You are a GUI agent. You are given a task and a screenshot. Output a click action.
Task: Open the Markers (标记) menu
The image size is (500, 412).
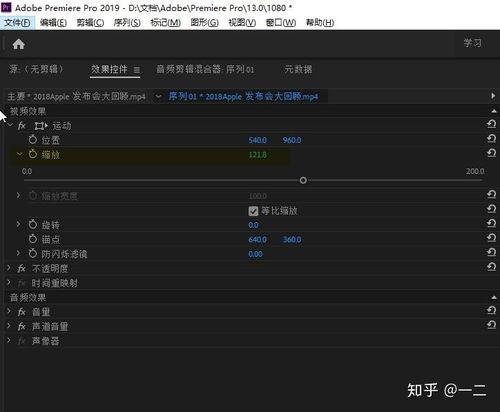pyautogui.click(x=166, y=23)
